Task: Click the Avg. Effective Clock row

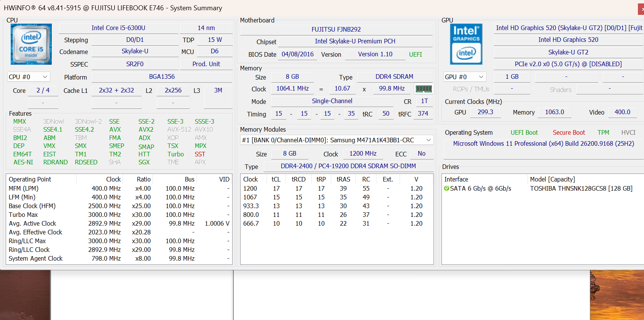Action: (x=119, y=232)
